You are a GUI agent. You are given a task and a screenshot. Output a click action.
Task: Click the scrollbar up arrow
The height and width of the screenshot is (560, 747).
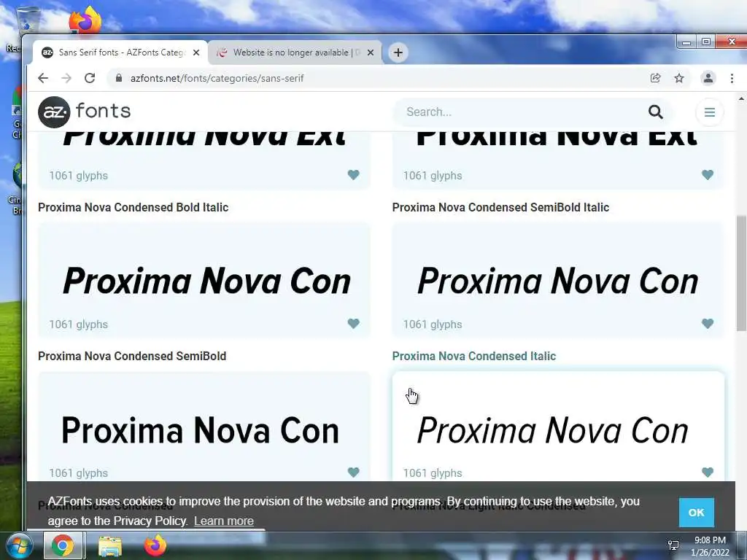[741, 98]
